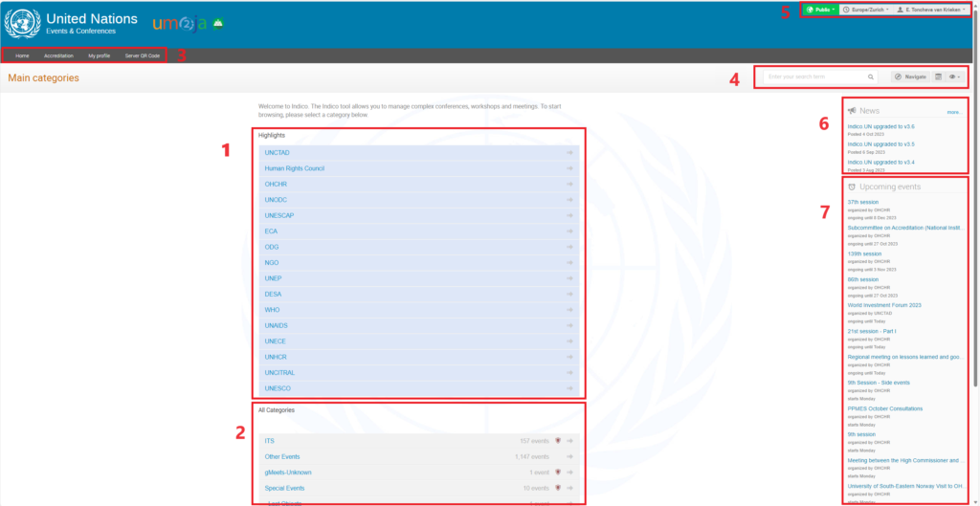Open '21st session - Part I' event
980x506 pixels.
[871, 331]
